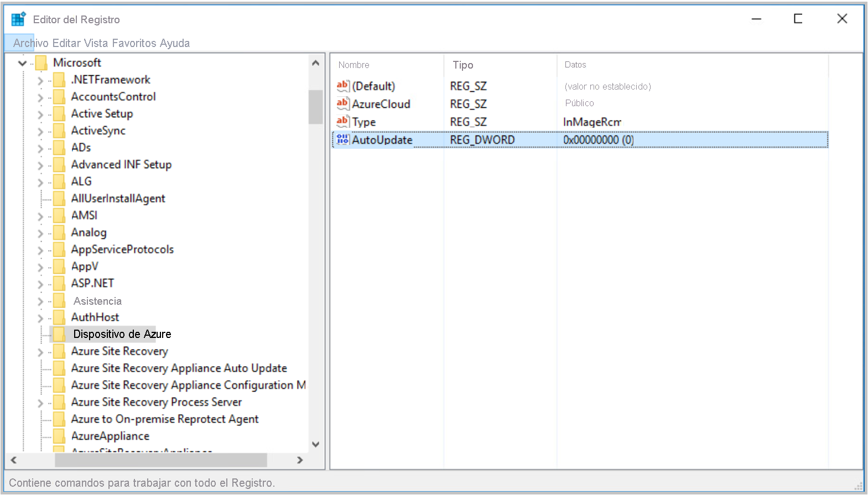Expand the Analog key

coord(40,233)
